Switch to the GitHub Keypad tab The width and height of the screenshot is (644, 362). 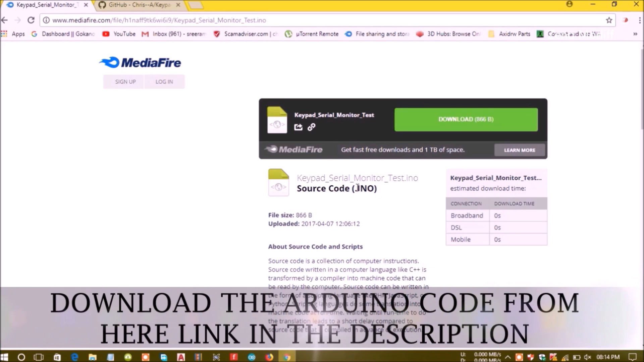pos(138,5)
